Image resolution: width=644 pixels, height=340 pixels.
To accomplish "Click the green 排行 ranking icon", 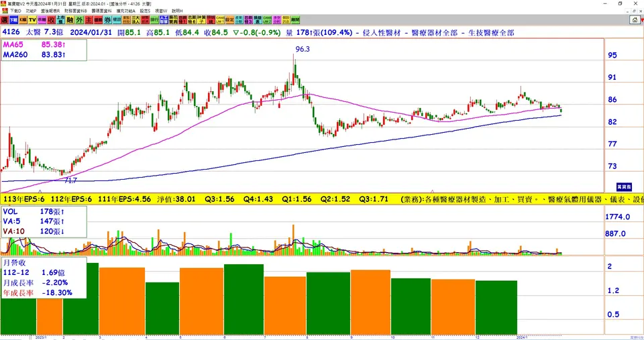I will click(x=154, y=19).
